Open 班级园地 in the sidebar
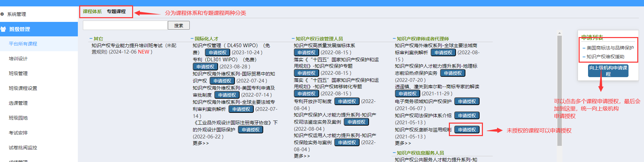This screenshot has width=644, height=162. pyautogui.click(x=18, y=118)
